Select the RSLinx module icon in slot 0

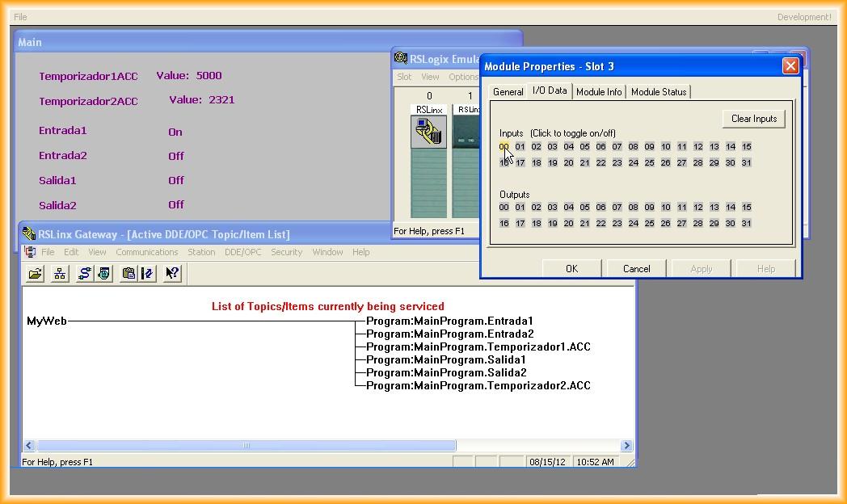(428, 132)
